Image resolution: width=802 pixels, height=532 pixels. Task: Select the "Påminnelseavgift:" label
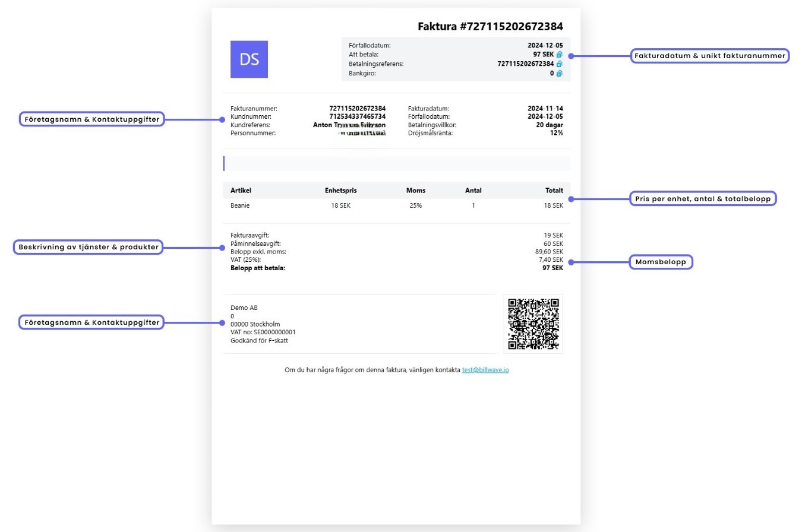[x=256, y=243]
